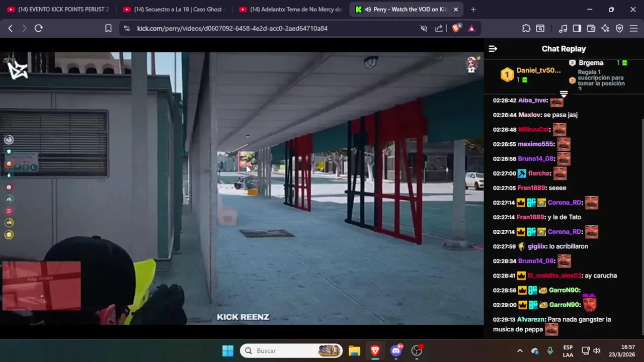The width and height of the screenshot is (644, 362).
Task: Open the Brave Wallet icon
Action: (591, 29)
